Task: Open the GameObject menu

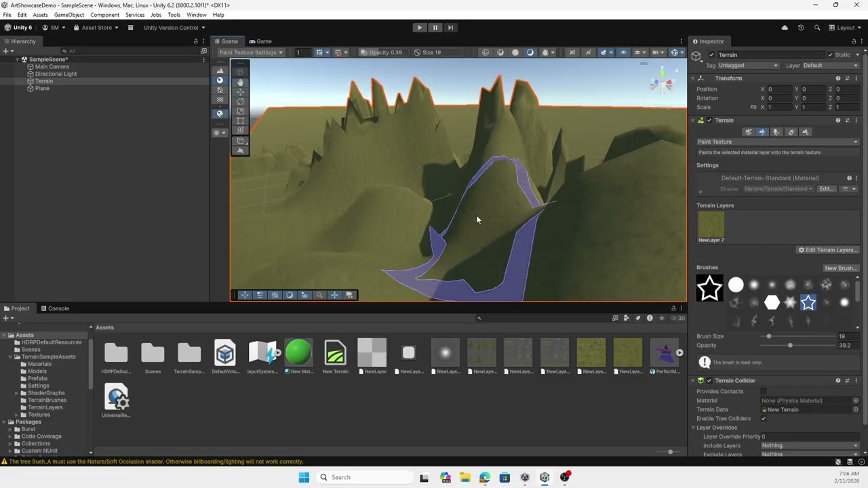Action: point(69,15)
